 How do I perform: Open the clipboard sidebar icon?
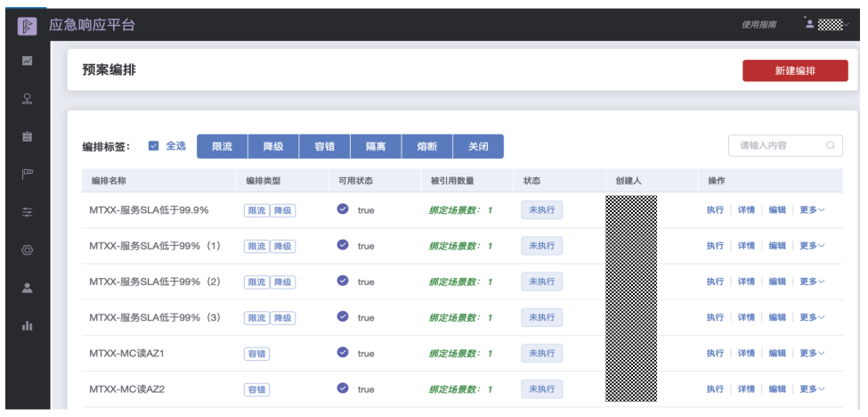tap(27, 136)
